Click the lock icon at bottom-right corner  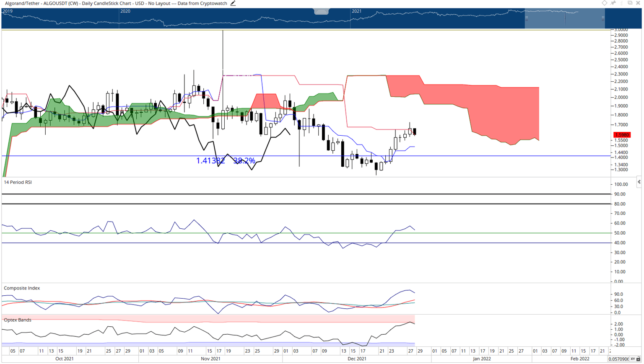639,359
